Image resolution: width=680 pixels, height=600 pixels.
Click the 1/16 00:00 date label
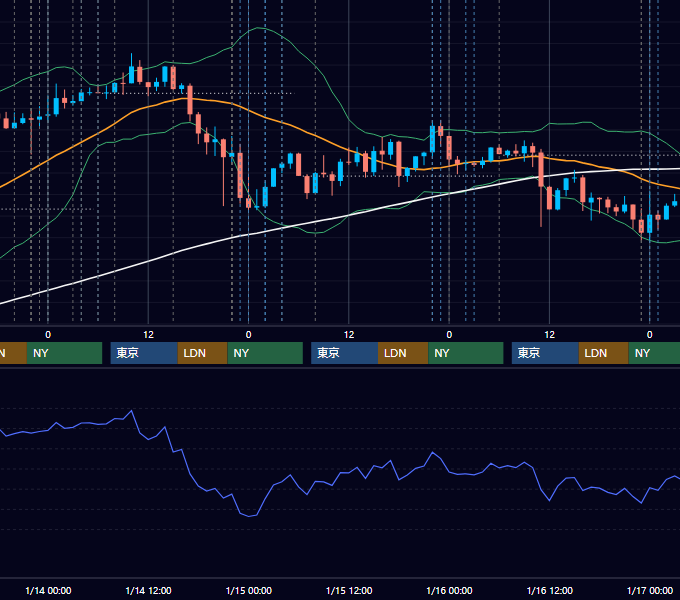(x=449, y=590)
